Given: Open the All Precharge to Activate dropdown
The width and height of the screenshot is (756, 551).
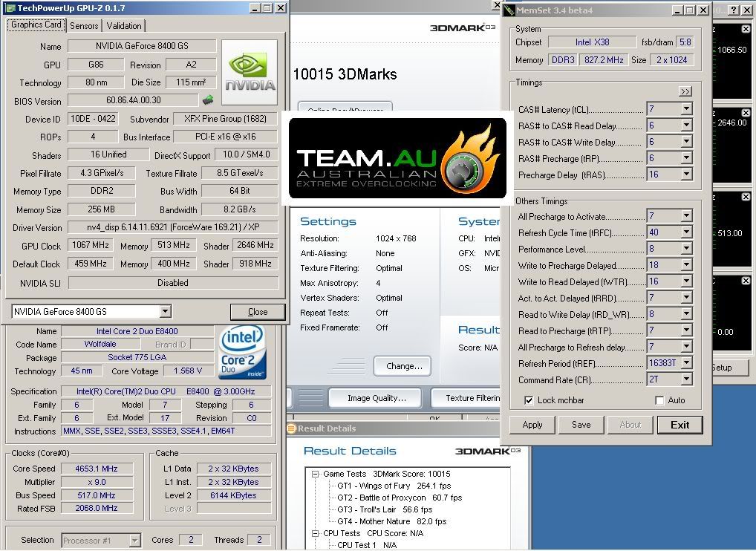Looking at the screenshot, I should [x=687, y=216].
